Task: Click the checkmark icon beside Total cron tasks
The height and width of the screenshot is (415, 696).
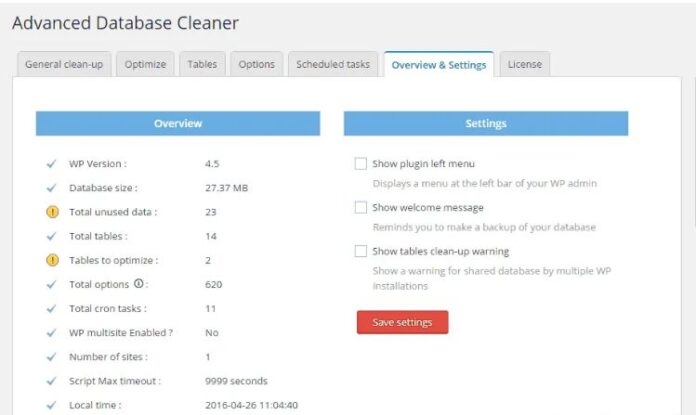Action: pos(51,308)
